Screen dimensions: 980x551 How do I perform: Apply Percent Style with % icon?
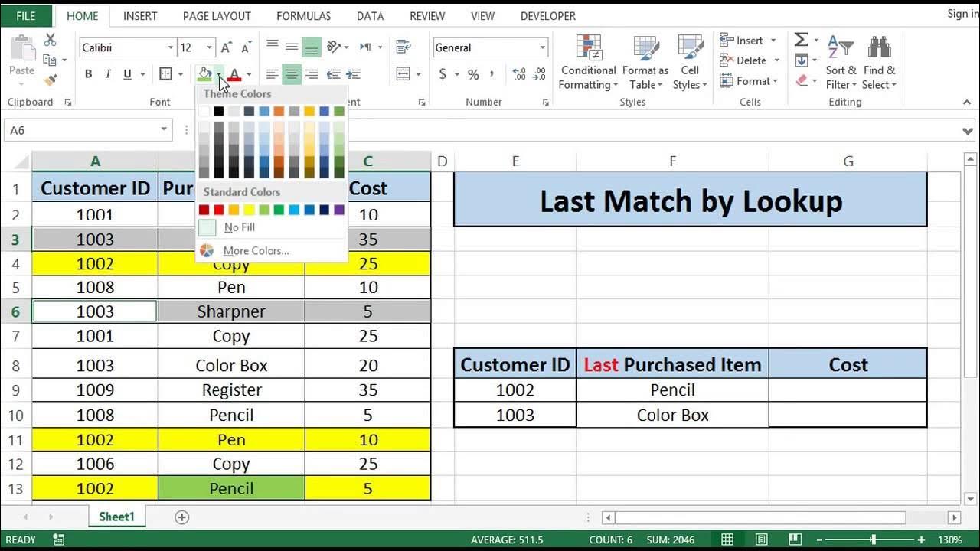coord(473,74)
